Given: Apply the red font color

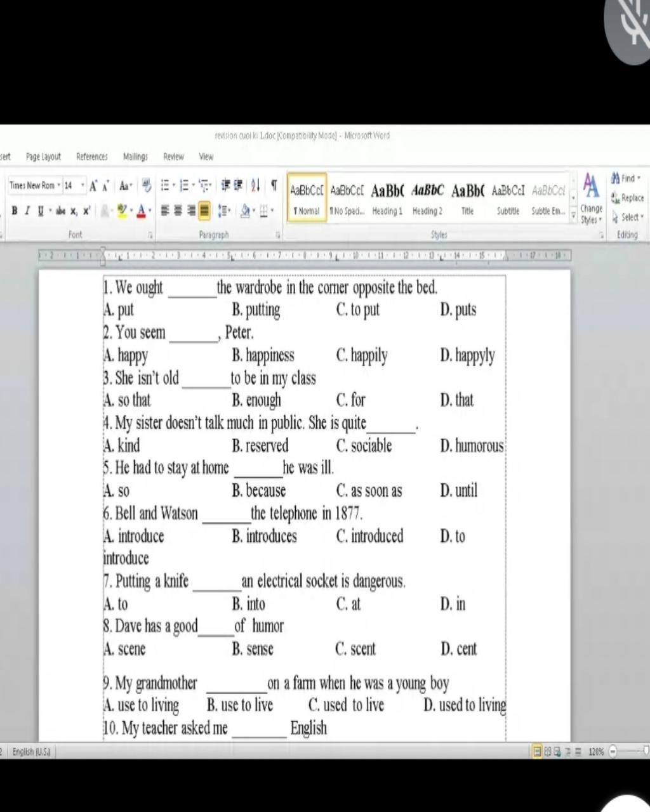Looking at the screenshot, I should (x=141, y=211).
